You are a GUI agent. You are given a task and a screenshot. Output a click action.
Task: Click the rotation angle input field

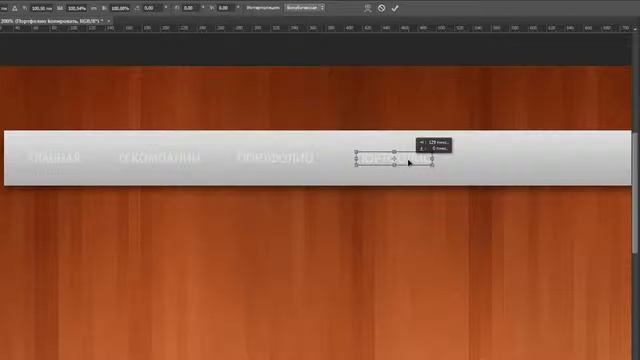click(x=152, y=8)
